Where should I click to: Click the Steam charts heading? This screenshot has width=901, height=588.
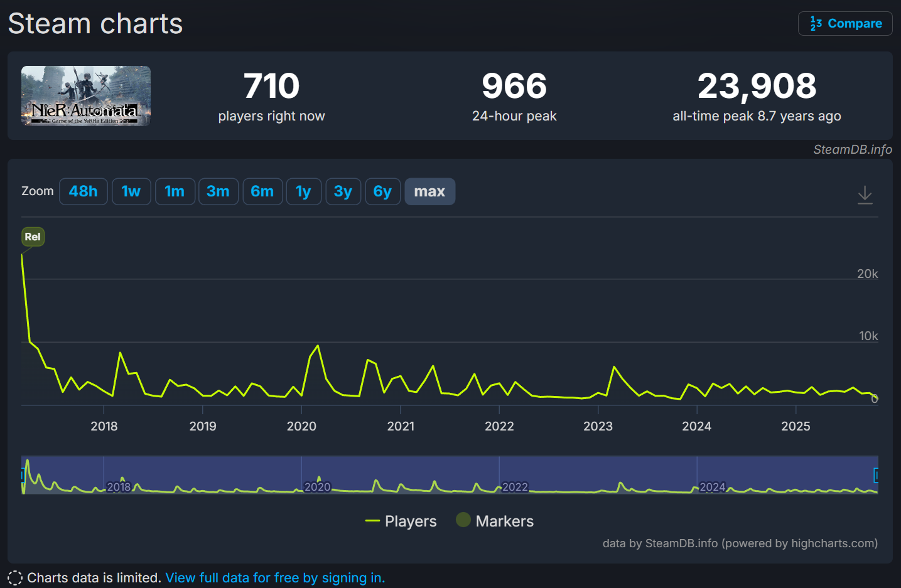(95, 24)
